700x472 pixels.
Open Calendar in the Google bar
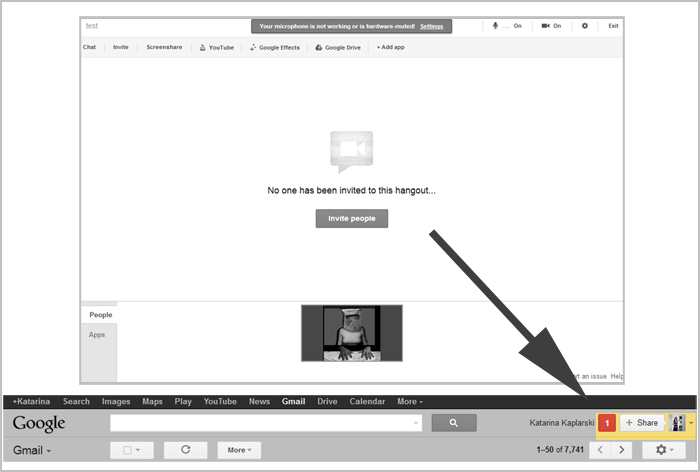(367, 401)
